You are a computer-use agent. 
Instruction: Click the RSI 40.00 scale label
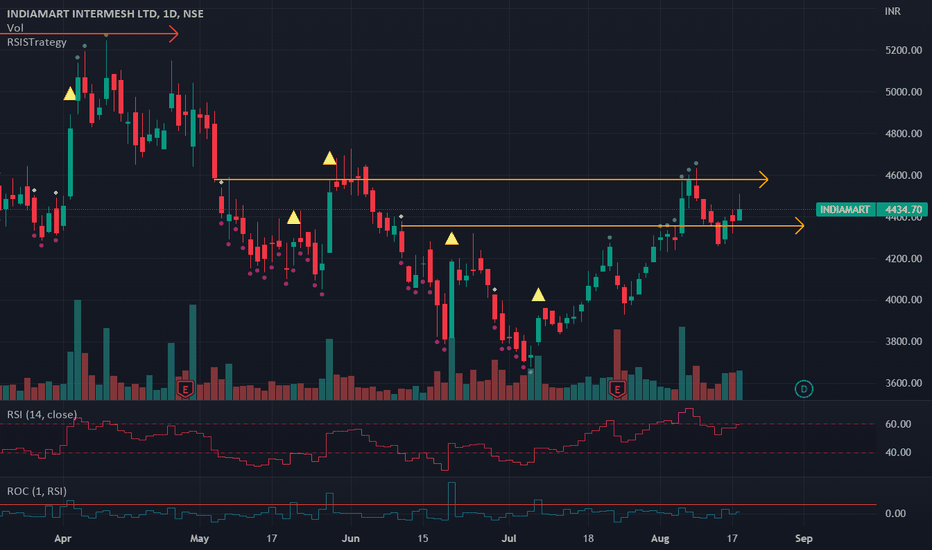tap(898, 452)
